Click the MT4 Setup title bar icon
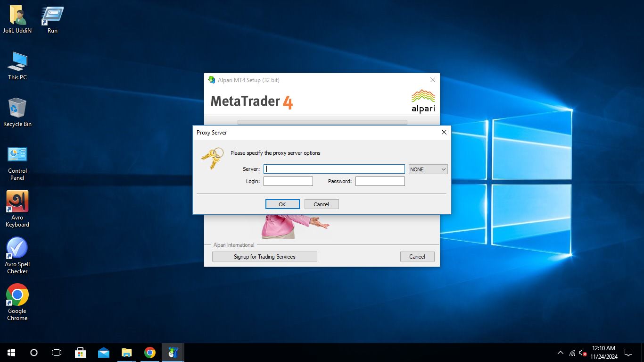The width and height of the screenshot is (644, 362). (212, 80)
